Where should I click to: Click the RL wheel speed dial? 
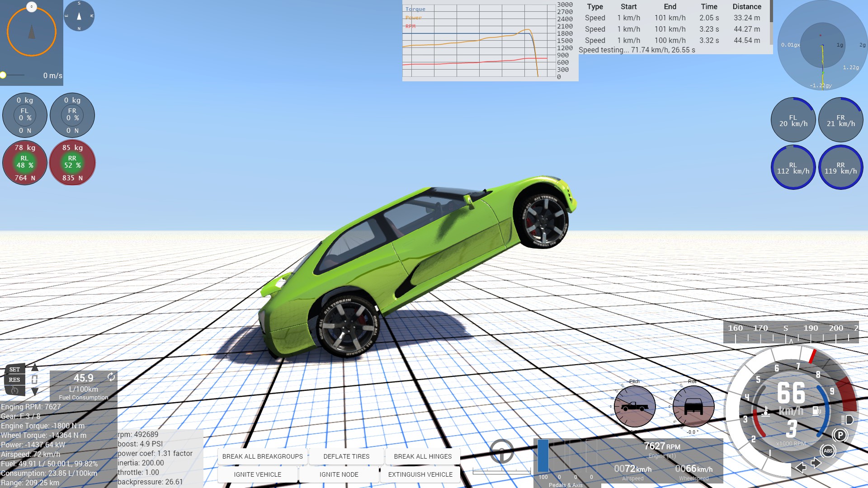coord(793,168)
